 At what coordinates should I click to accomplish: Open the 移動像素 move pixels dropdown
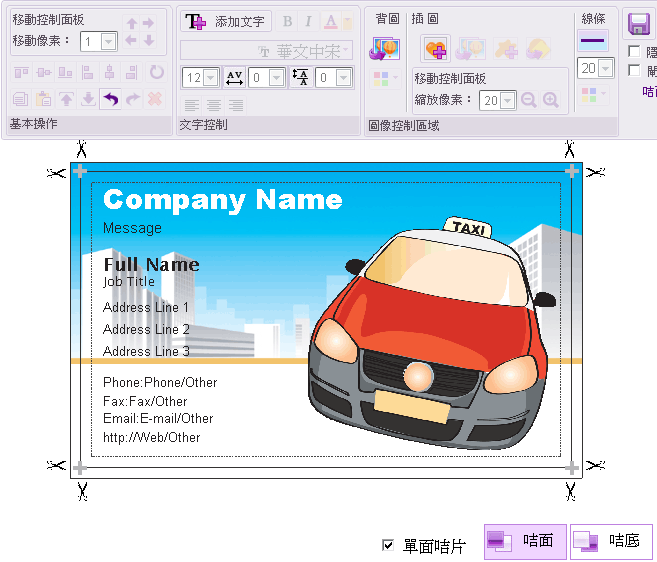(x=108, y=41)
